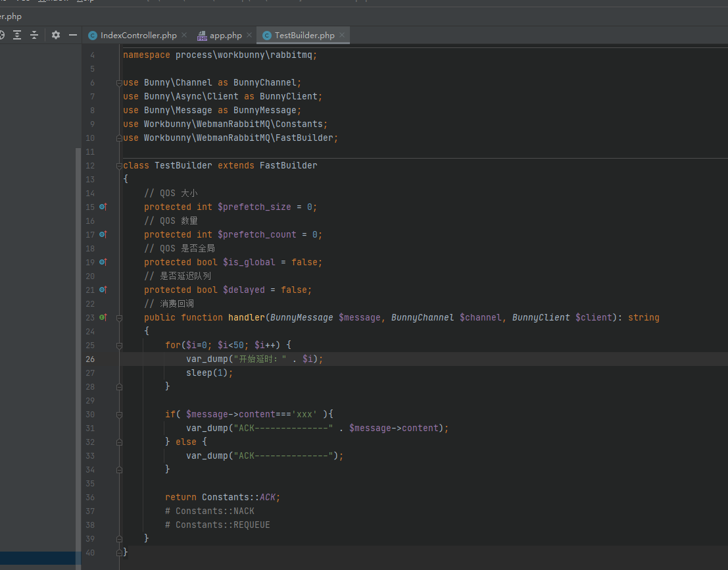Click the "# Constants::NACK" comment
Viewport: 728px width, 570px height.
pyautogui.click(x=210, y=511)
